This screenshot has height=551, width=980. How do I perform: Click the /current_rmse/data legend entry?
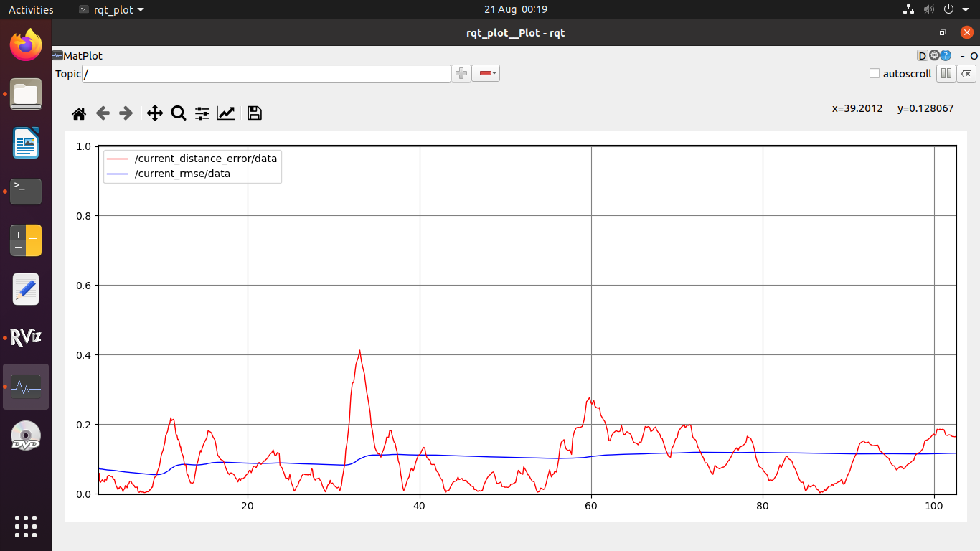[182, 174]
